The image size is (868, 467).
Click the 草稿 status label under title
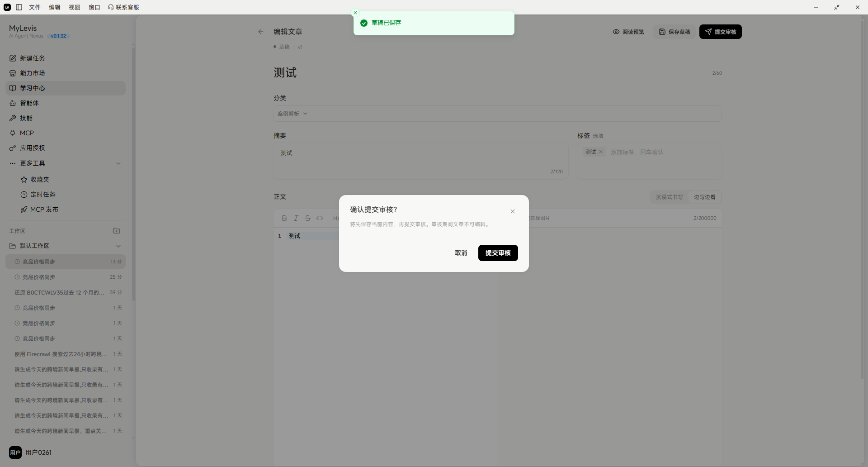[x=284, y=47]
